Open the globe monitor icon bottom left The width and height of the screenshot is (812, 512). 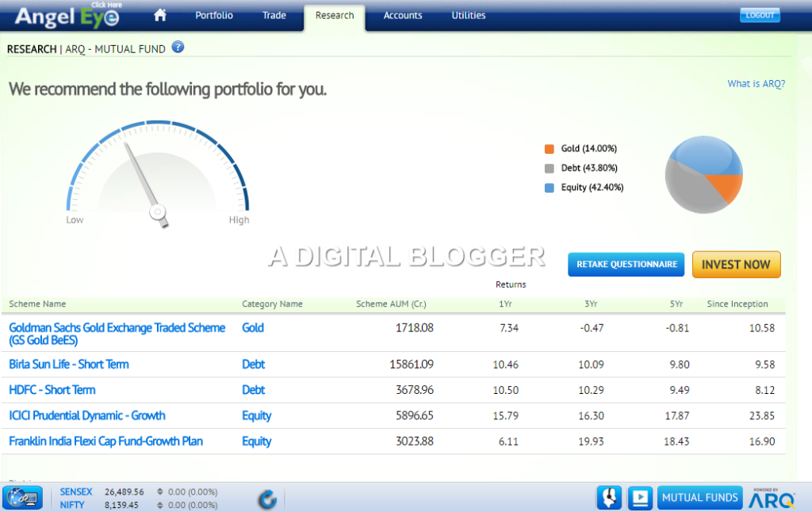pos(22,498)
